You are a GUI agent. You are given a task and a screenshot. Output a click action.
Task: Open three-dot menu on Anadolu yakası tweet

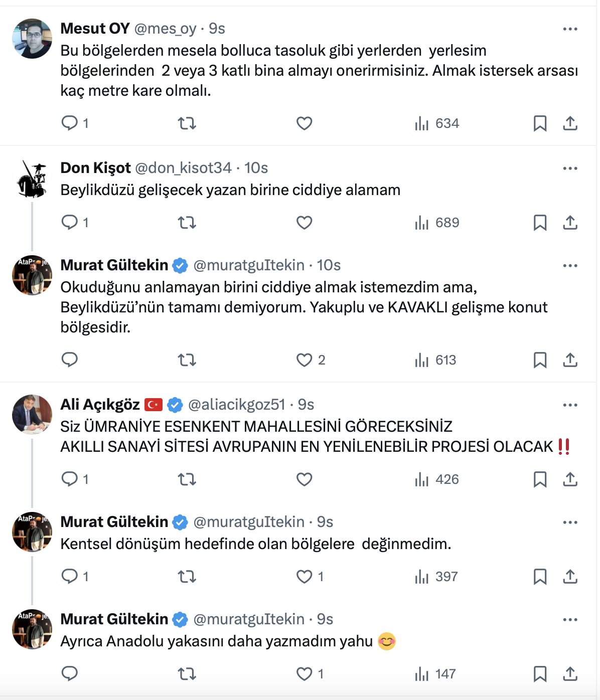570,620
